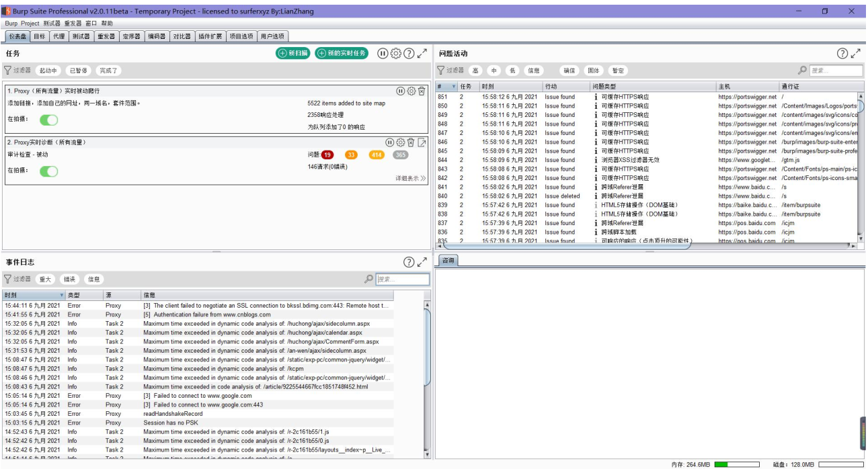
Task: Toggle the 错误 event log filter
Action: (69, 280)
